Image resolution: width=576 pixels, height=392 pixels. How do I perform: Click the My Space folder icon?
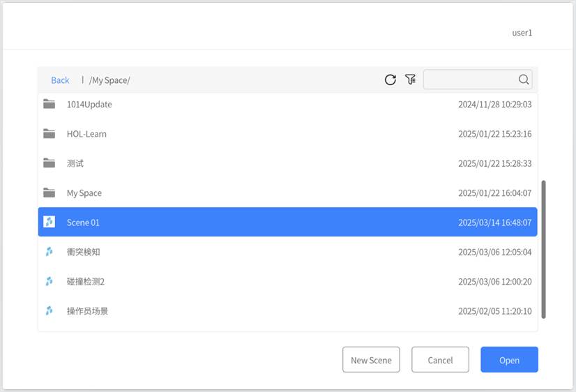[49, 193]
